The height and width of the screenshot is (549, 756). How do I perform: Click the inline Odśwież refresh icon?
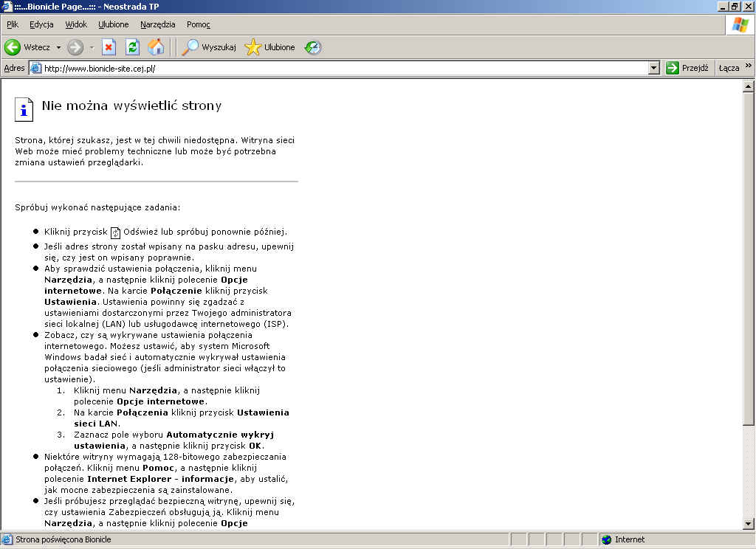pyautogui.click(x=115, y=232)
